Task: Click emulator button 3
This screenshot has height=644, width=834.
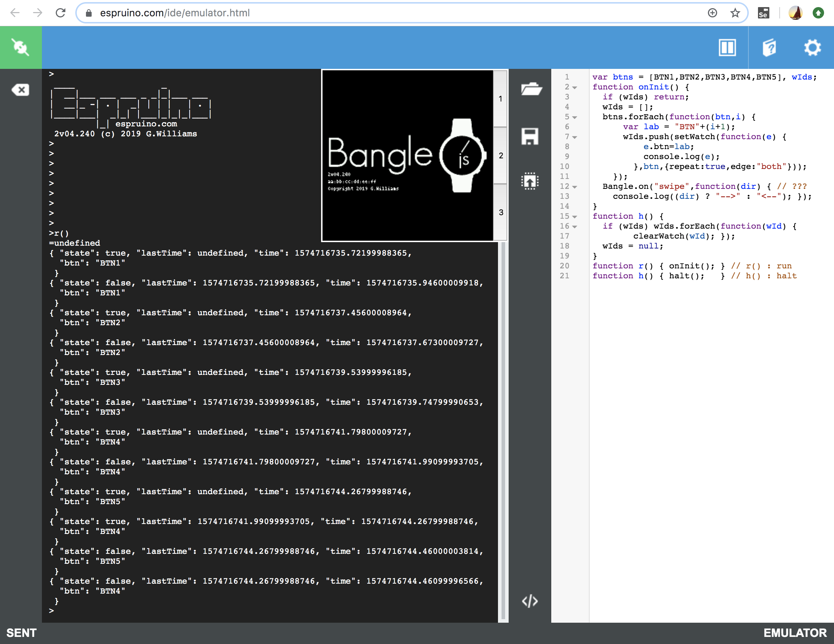Action: point(500,212)
